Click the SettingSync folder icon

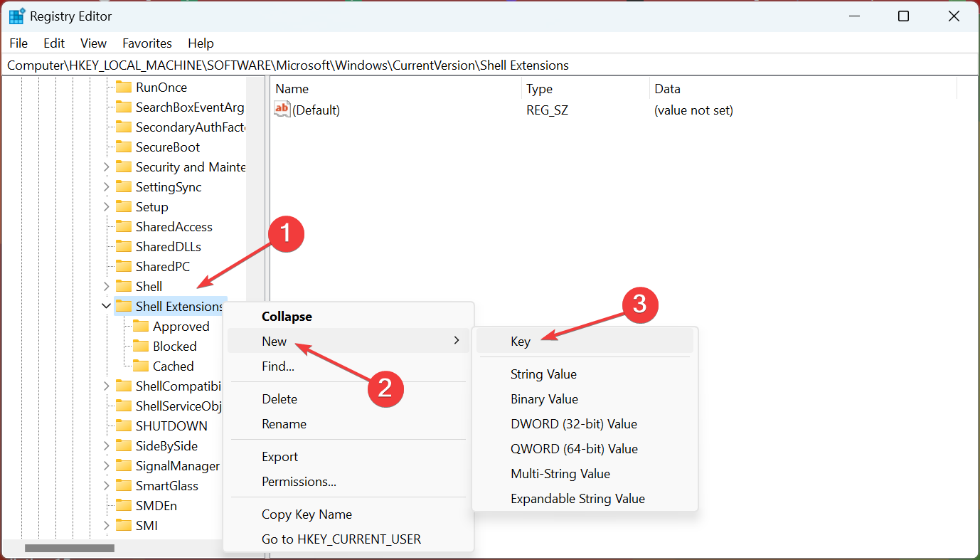124,186
